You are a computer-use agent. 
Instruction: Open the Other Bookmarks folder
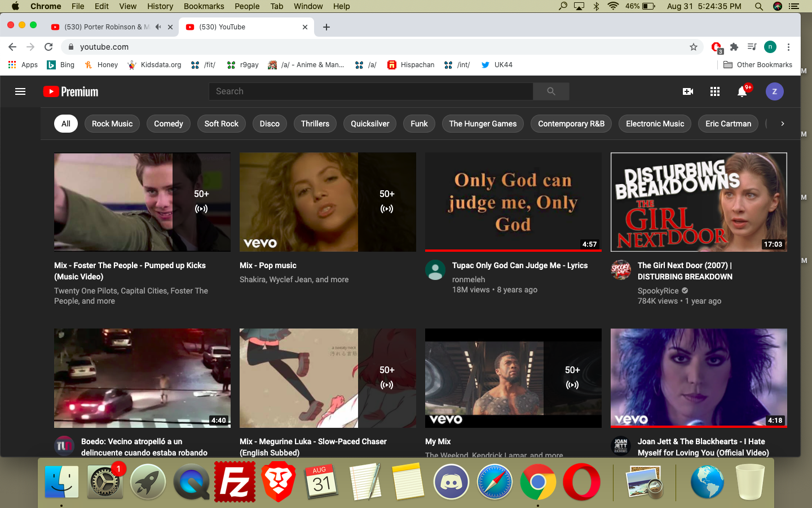[x=758, y=65]
